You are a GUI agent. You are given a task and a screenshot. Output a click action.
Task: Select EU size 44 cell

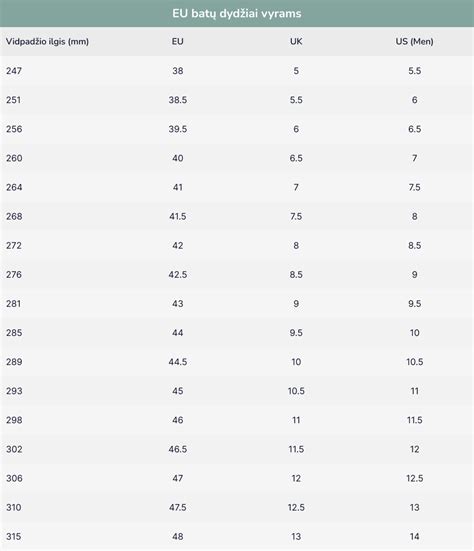[177, 333]
